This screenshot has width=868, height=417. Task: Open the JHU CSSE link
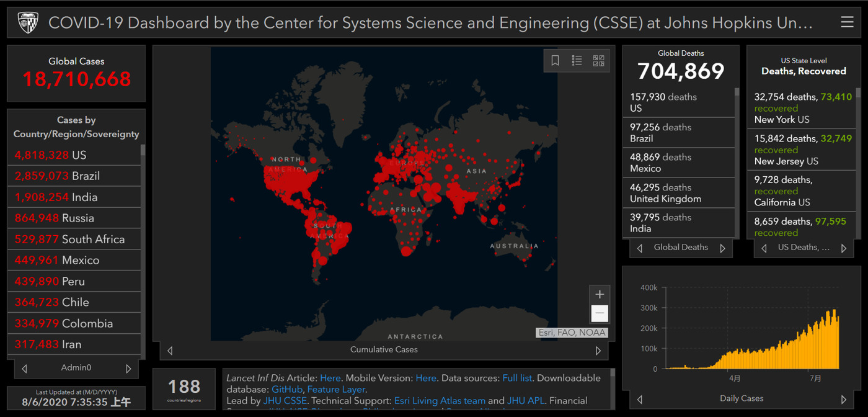coord(285,401)
